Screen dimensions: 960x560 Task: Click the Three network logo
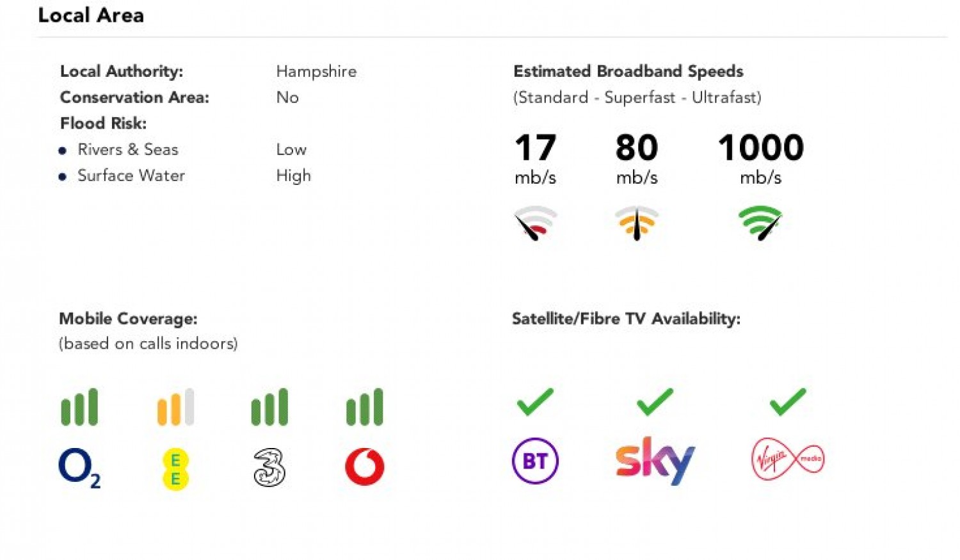[x=269, y=467]
